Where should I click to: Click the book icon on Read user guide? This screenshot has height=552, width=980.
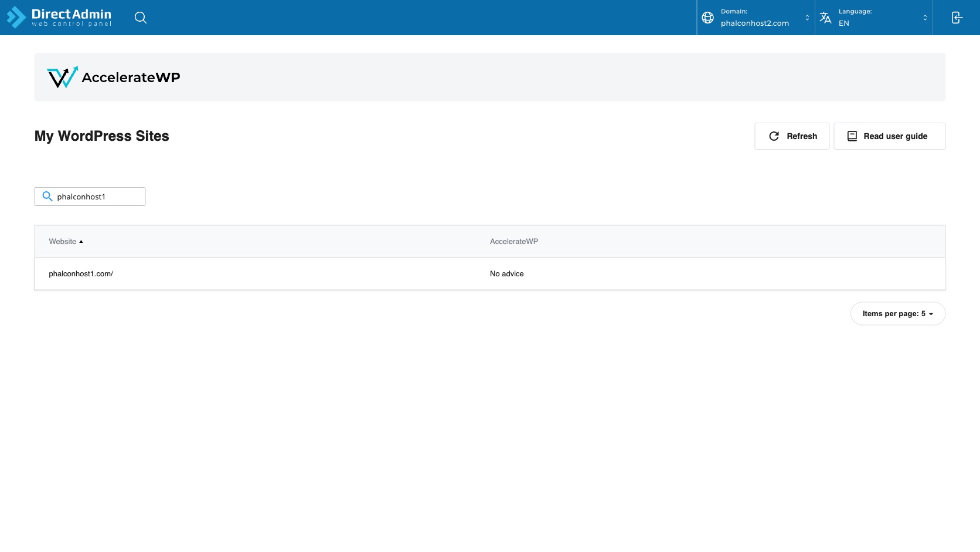pos(852,136)
